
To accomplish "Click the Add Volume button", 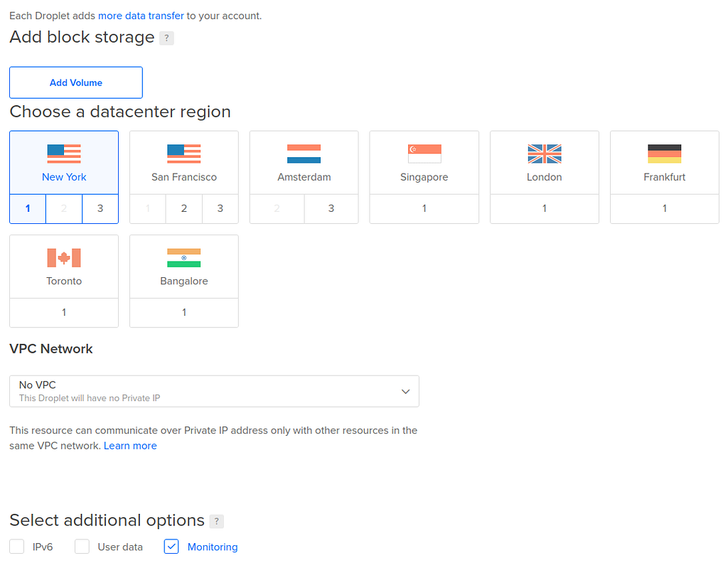I will click(x=76, y=82).
